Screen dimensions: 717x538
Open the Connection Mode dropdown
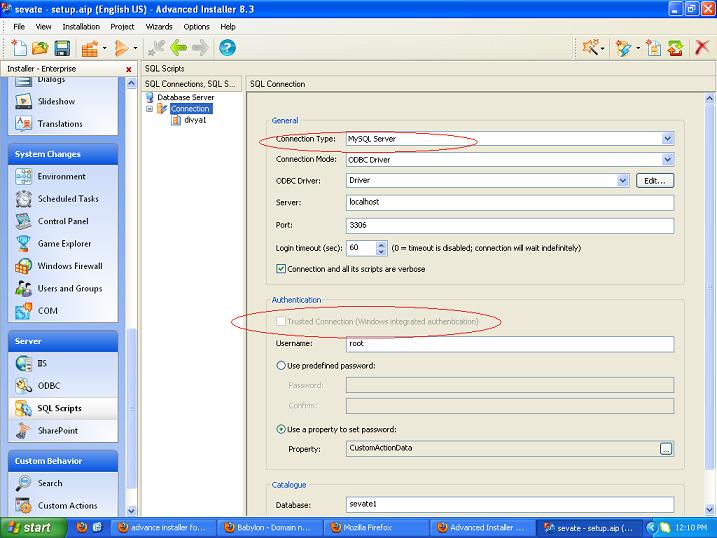667,159
